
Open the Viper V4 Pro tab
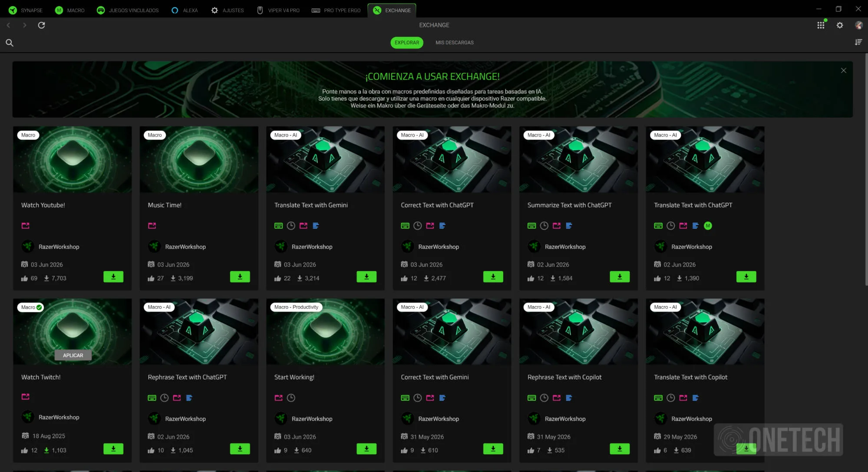pyautogui.click(x=278, y=10)
